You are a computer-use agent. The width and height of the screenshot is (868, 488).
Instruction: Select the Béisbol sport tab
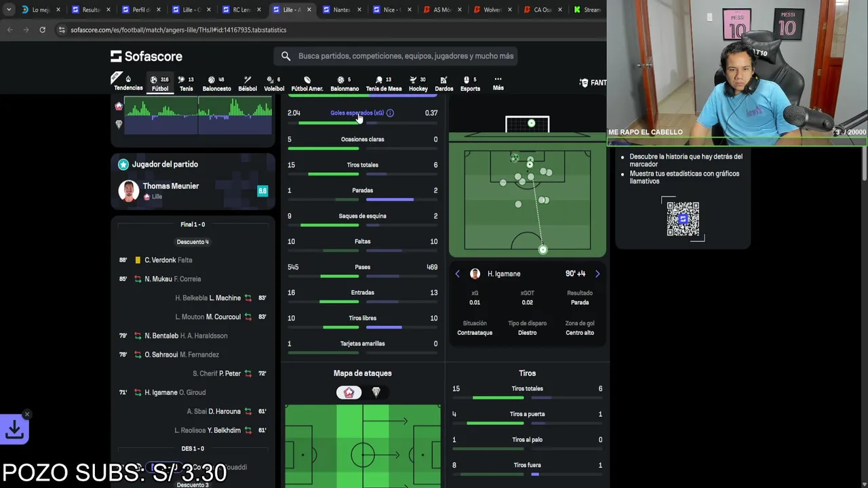point(248,83)
